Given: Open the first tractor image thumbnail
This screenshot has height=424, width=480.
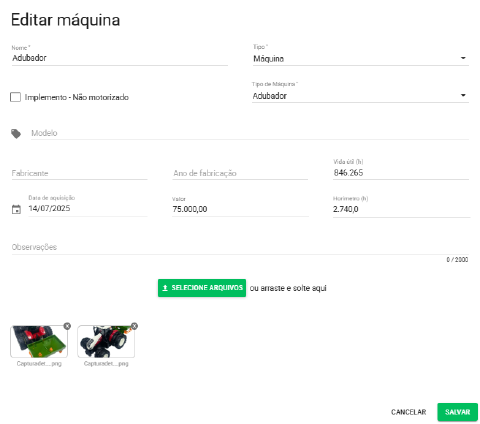Looking at the screenshot, I should (39, 342).
